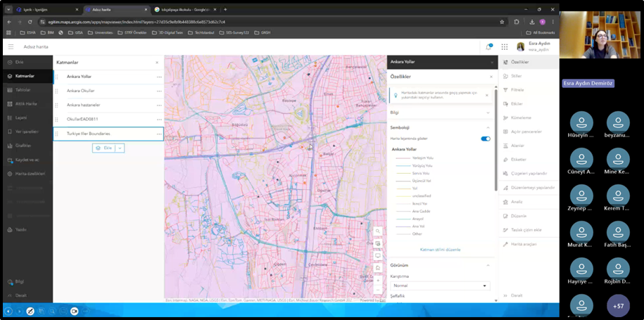Click the notifications bell icon
This screenshot has height=320, width=644.
click(x=488, y=47)
